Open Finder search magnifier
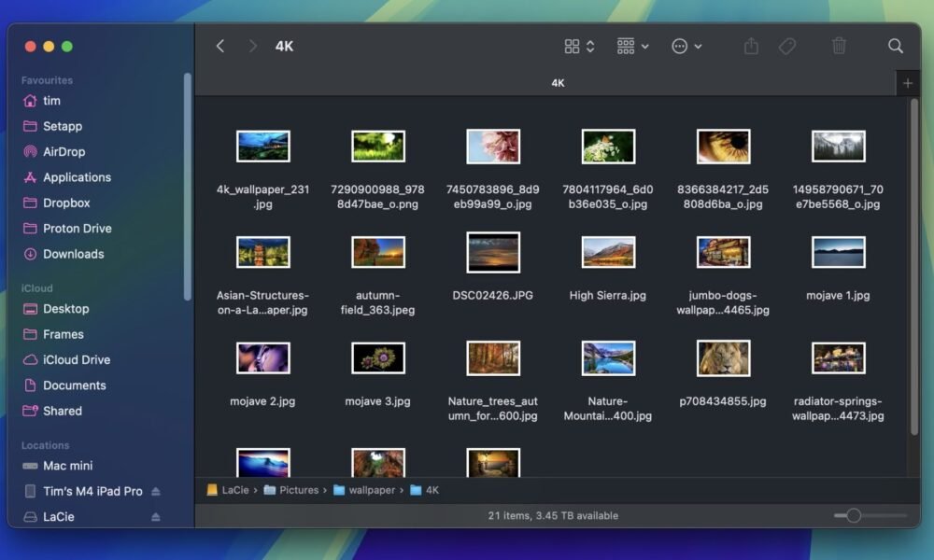The width and height of the screenshot is (934, 560). pyautogui.click(x=895, y=46)
